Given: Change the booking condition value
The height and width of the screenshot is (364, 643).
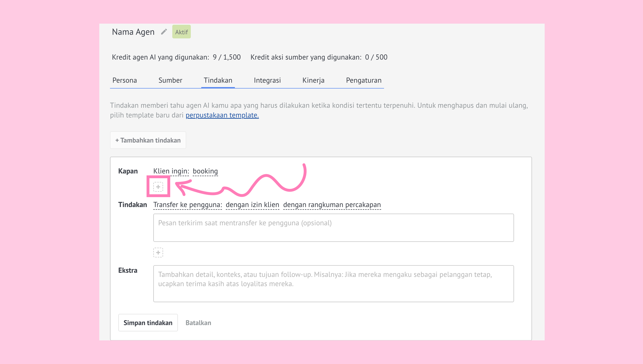Looking at the screenshot, I should pyautogui.click(x=205, y=171).
